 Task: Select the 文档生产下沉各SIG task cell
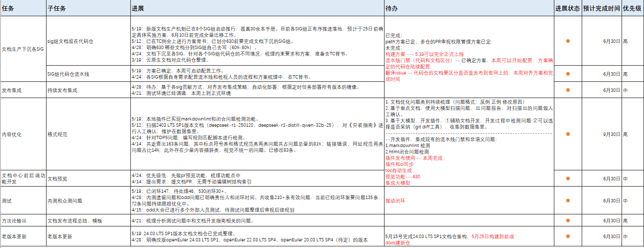point(23,49)
